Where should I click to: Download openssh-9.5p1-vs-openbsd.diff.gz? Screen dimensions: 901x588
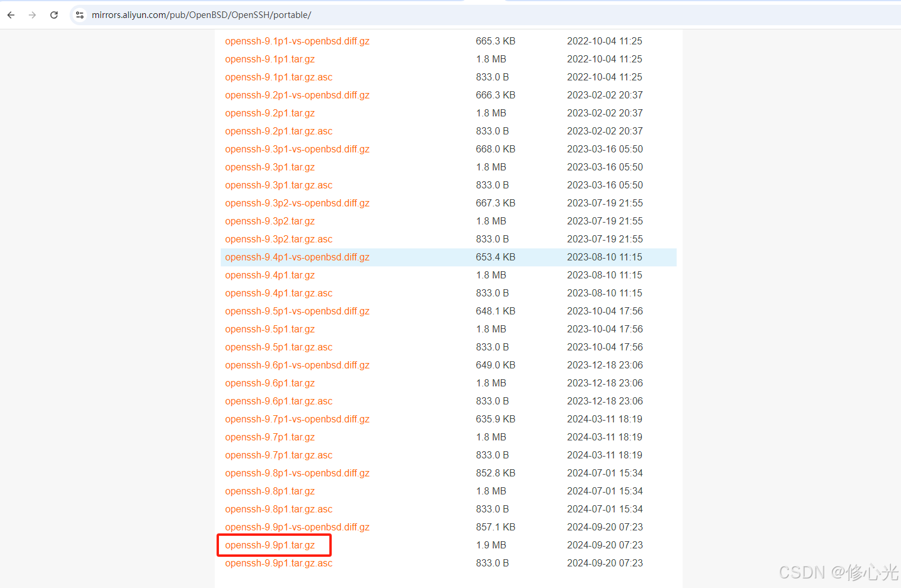coord(297,311)
